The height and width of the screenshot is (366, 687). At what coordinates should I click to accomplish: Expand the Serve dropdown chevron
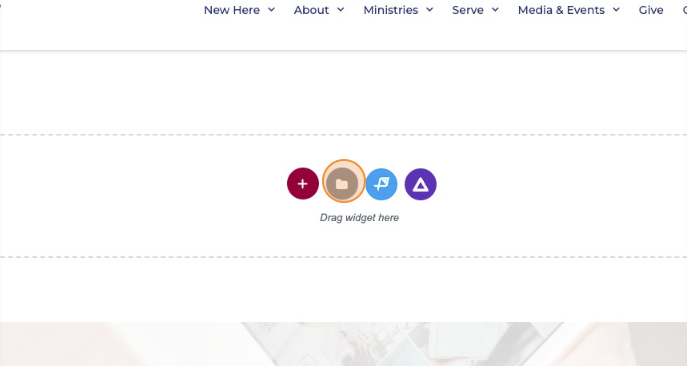click(x=495, y=10)
